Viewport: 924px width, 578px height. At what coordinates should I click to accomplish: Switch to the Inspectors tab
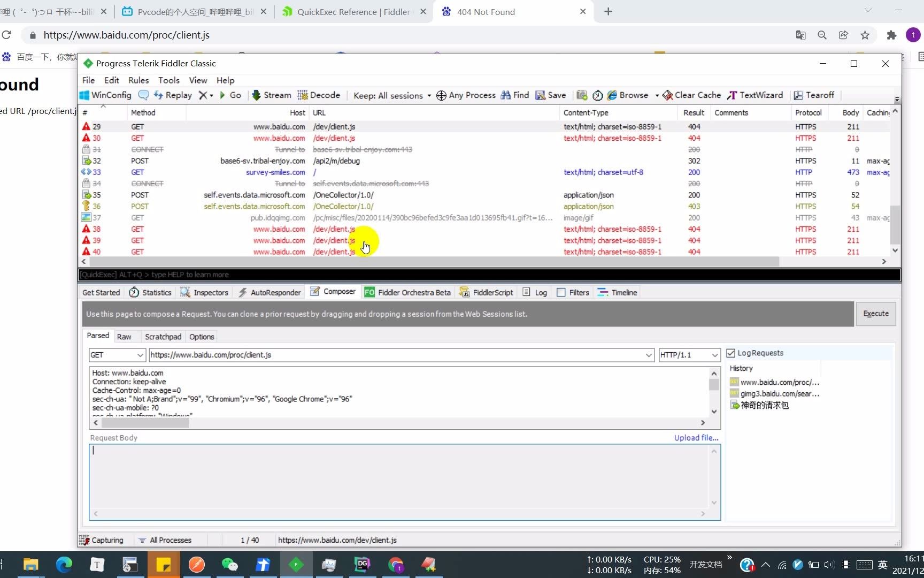204,292
